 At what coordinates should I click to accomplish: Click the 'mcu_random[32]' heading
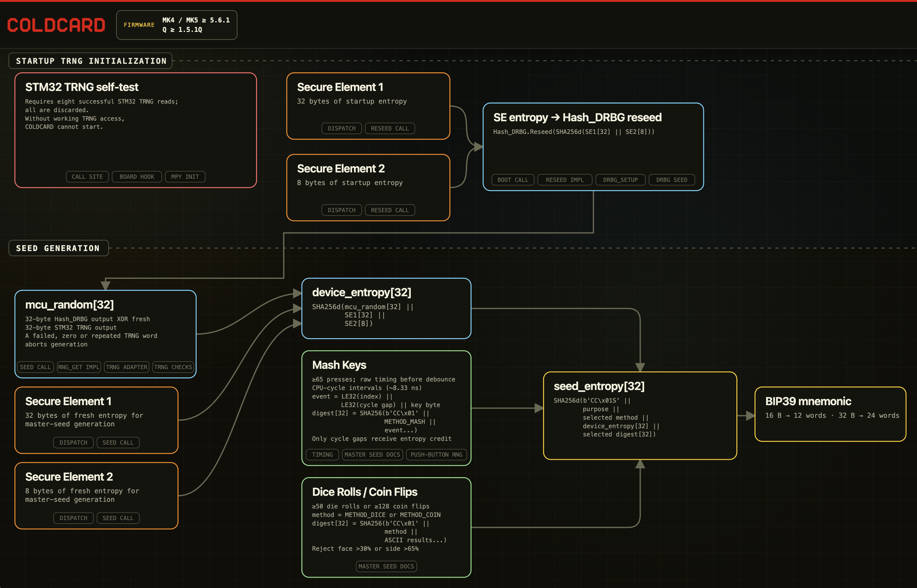point(69,304)
